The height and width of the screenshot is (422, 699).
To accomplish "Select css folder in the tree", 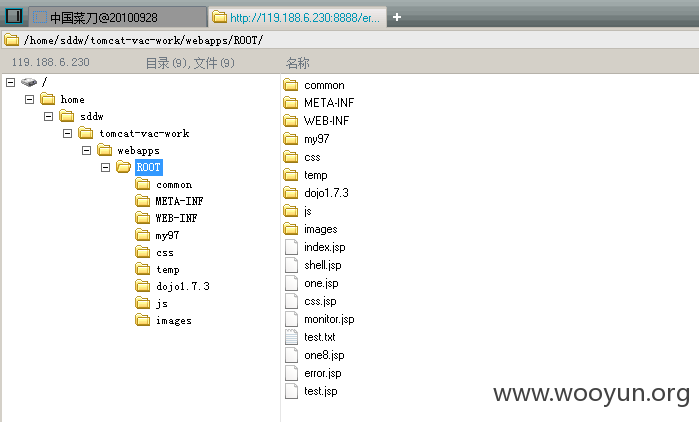I will click(x=165, y=253).
